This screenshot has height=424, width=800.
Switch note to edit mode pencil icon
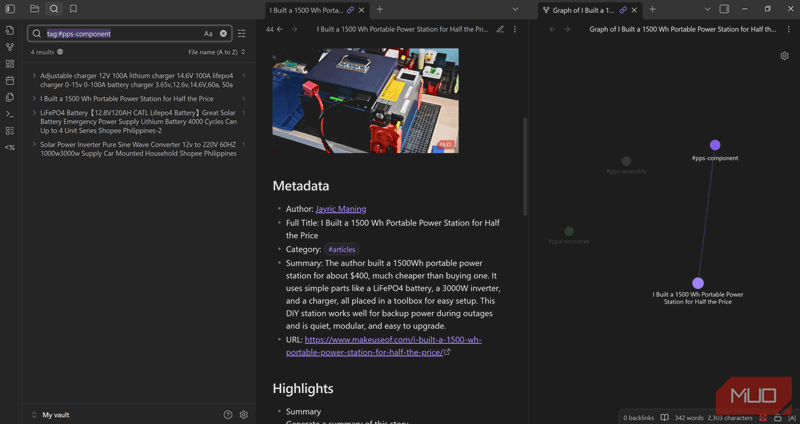pyautogui.click(x=500, y=30)
